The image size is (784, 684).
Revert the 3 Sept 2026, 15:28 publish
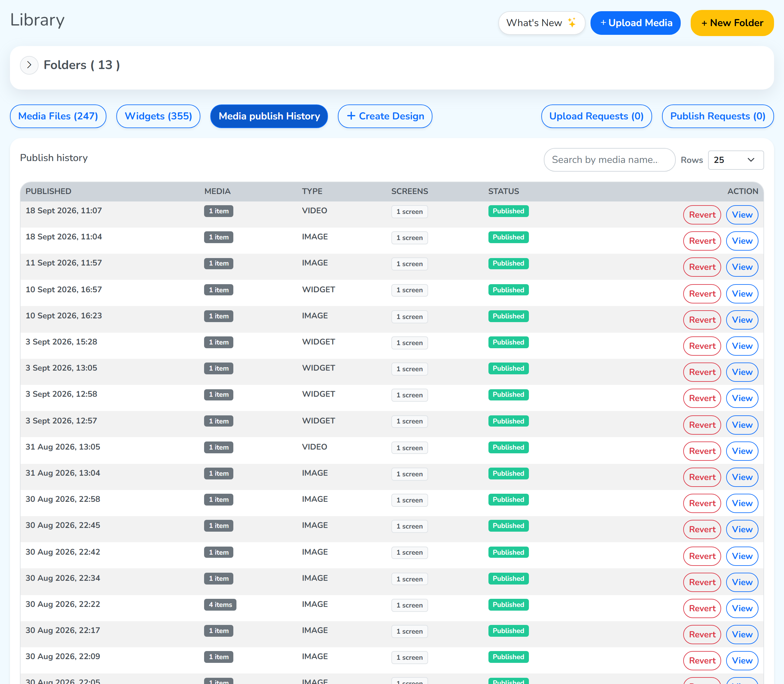(x=702, y=346)
